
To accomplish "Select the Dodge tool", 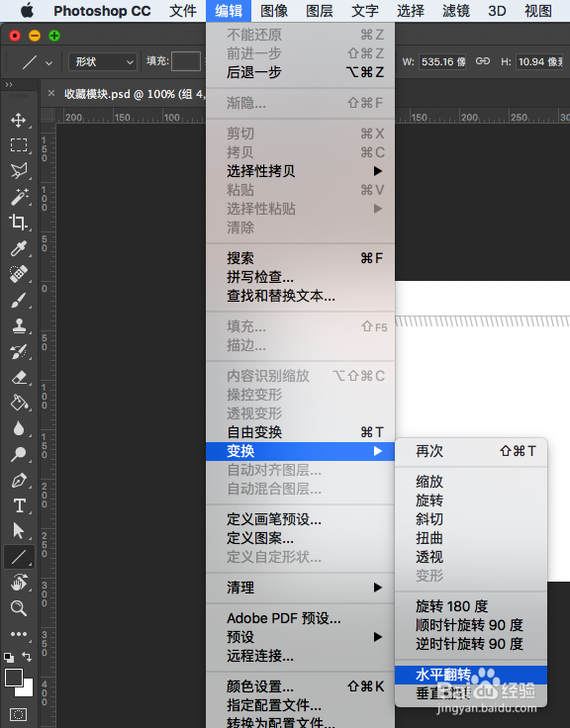I will (x=19, y=454).
